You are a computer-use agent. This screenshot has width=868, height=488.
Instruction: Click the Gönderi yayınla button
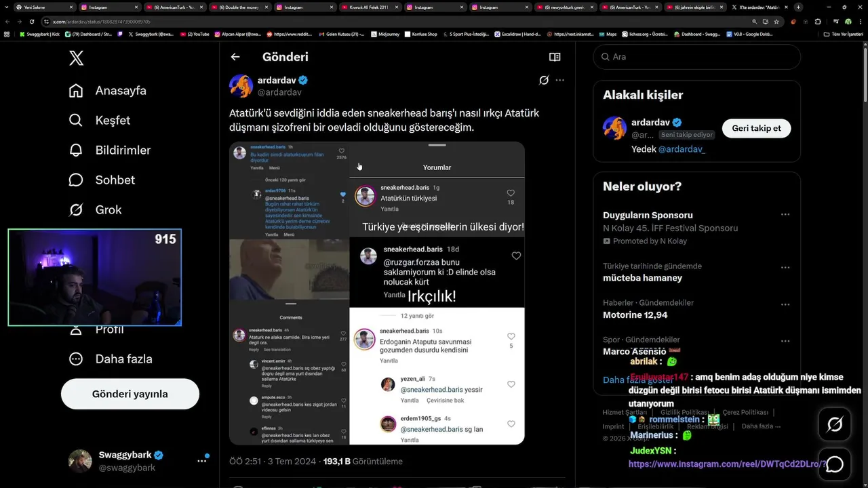coord(130,394)
